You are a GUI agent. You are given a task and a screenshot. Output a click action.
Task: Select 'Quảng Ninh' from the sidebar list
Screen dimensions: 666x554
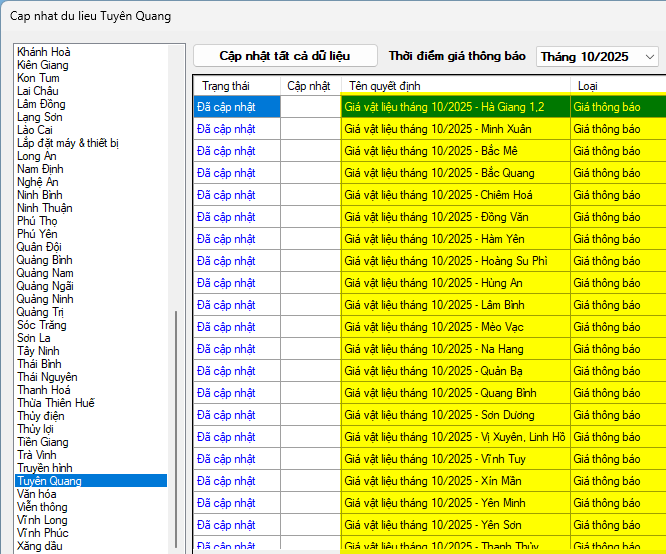[45, 299]
